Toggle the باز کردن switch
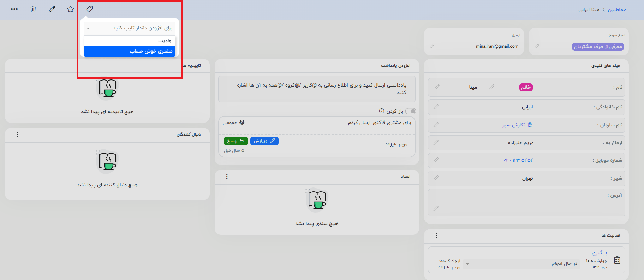 pyautogui.click(x=411, y=111)
